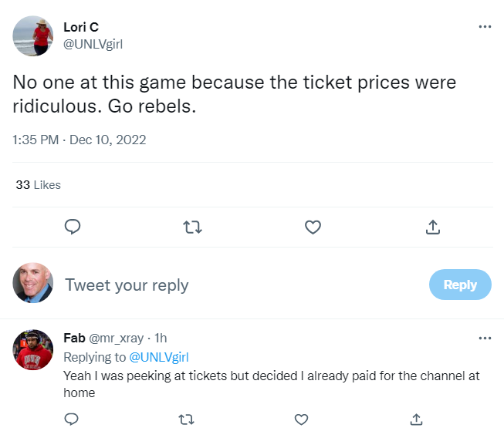
Task: Open more options for Lori C's tweet
Action: pyautogui.click(x=485, y=26)
